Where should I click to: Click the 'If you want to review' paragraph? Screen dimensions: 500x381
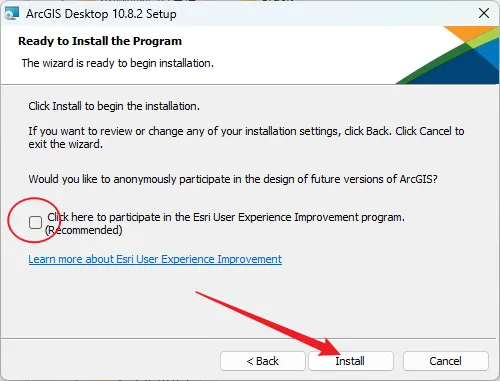(x=246, y=137)
